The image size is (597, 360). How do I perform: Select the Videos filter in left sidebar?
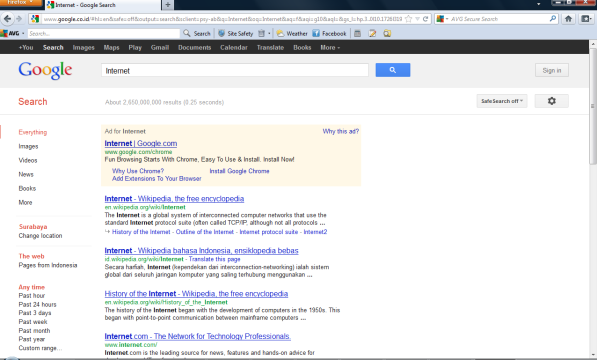pos(28,160)
